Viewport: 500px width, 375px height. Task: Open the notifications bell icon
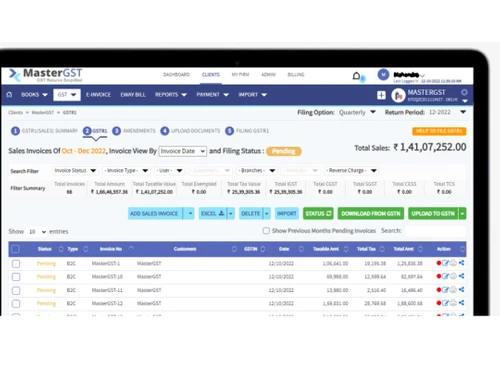[356, 76]
